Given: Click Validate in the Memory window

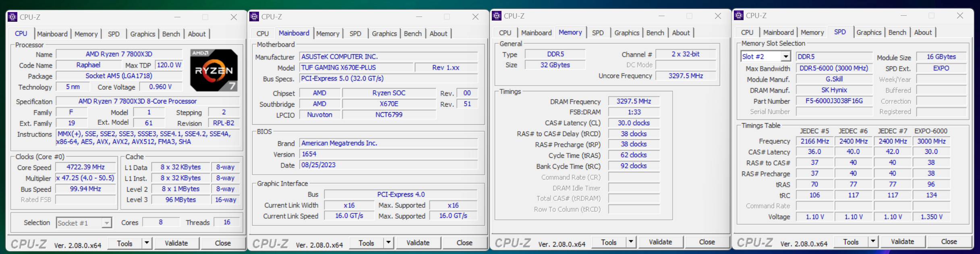Looking at the screenshot, I should tap(661, 242).
